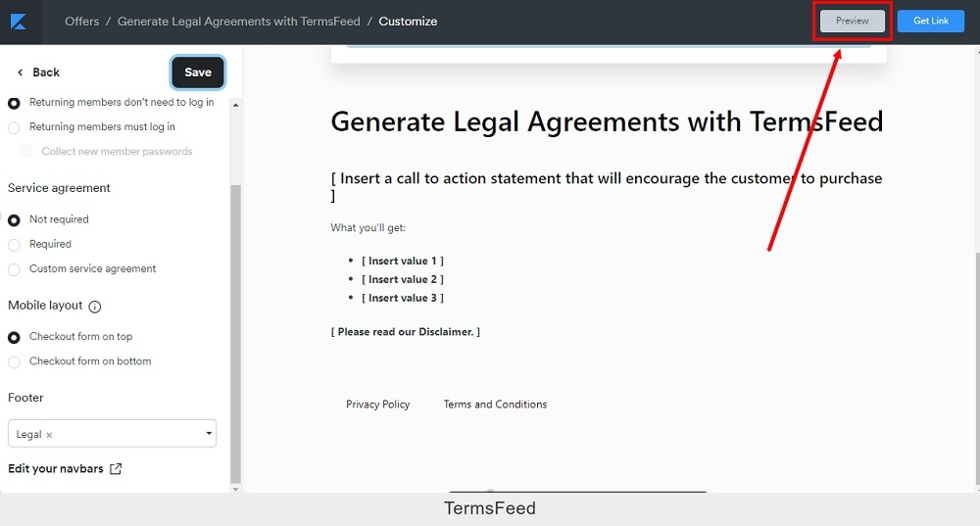Open the Privacy Policy footer link
Image resolution: width=980 pixels, height=526 pixels.
pyautogui.click(x=377, y=405)
